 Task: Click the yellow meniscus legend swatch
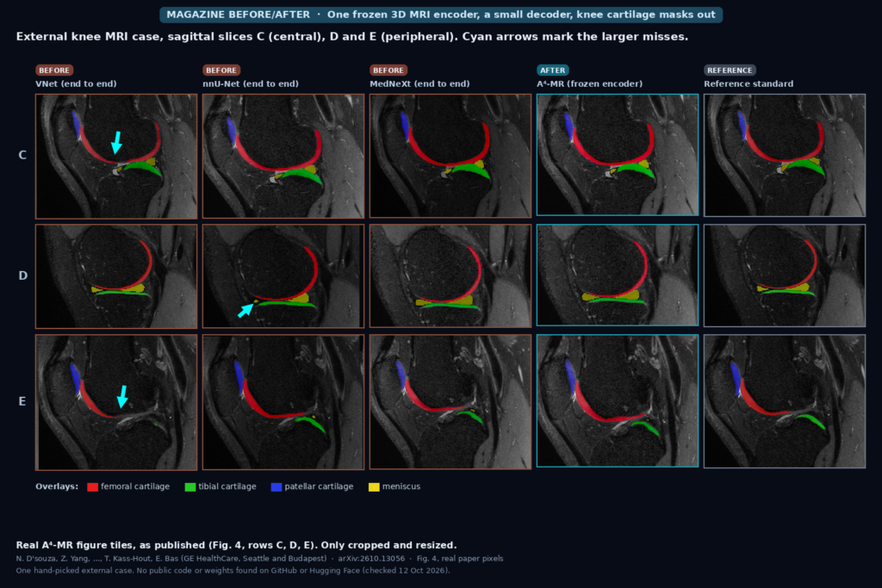tap(374, 486)
